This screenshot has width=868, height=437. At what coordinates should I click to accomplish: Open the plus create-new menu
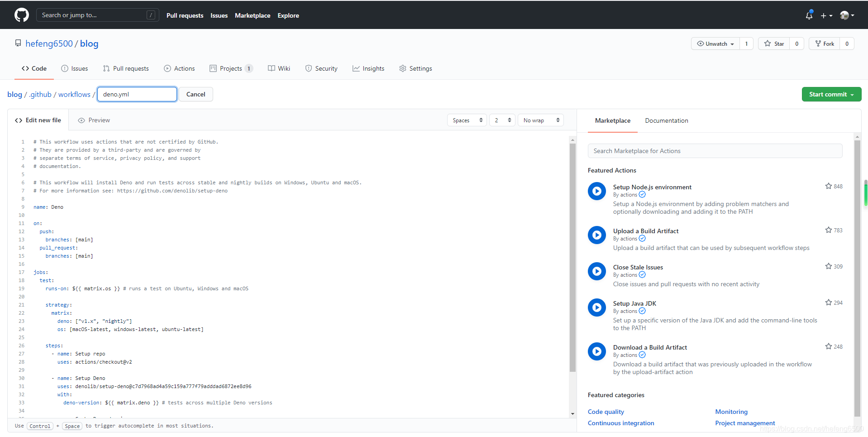(826, 15)
